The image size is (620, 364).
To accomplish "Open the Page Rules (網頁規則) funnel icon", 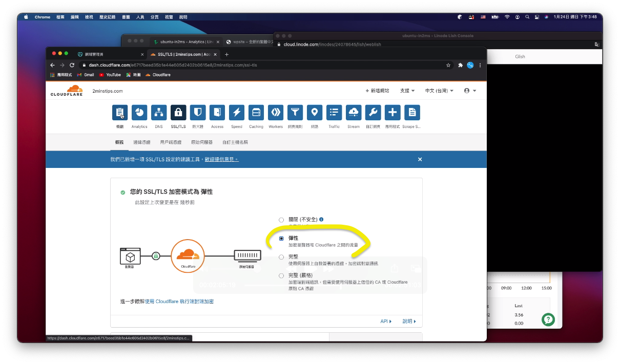I will click(295, 112).
